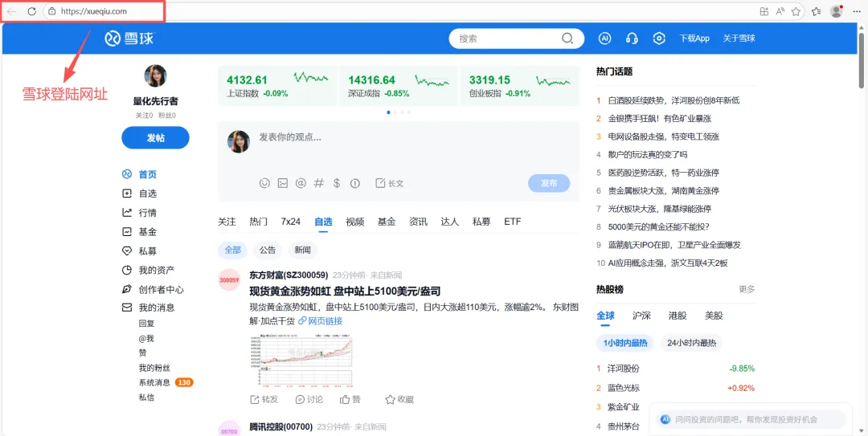Click the search magnifier icon

click(x=567, y=39)
